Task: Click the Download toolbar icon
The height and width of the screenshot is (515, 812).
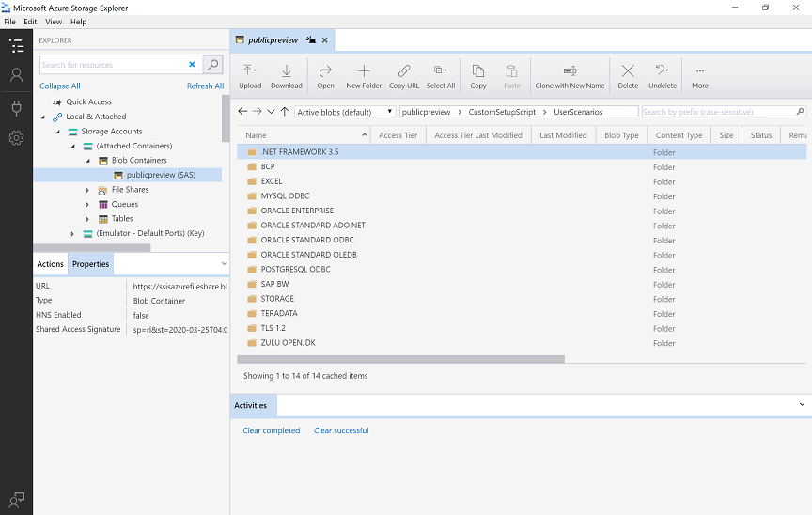Action: pos(287,74)
